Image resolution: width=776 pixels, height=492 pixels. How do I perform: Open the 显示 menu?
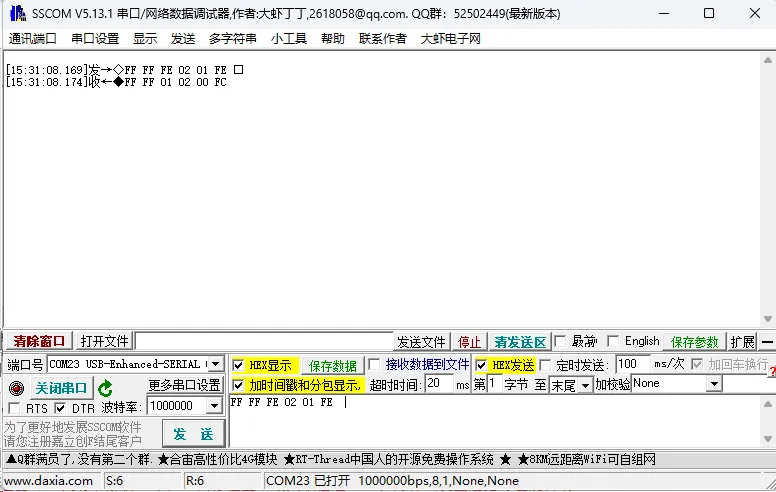coord(145,39)
